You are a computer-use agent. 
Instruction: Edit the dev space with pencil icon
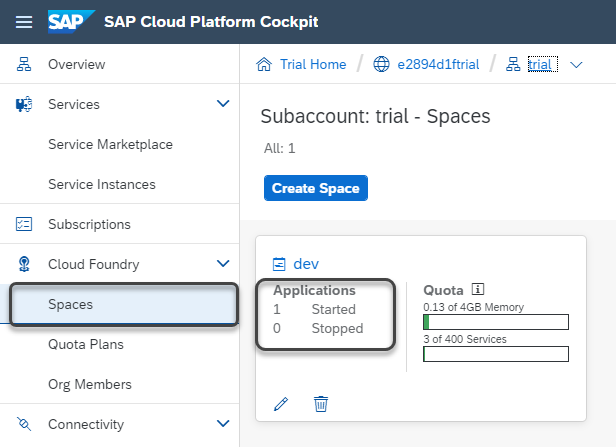tap(281, 404)
